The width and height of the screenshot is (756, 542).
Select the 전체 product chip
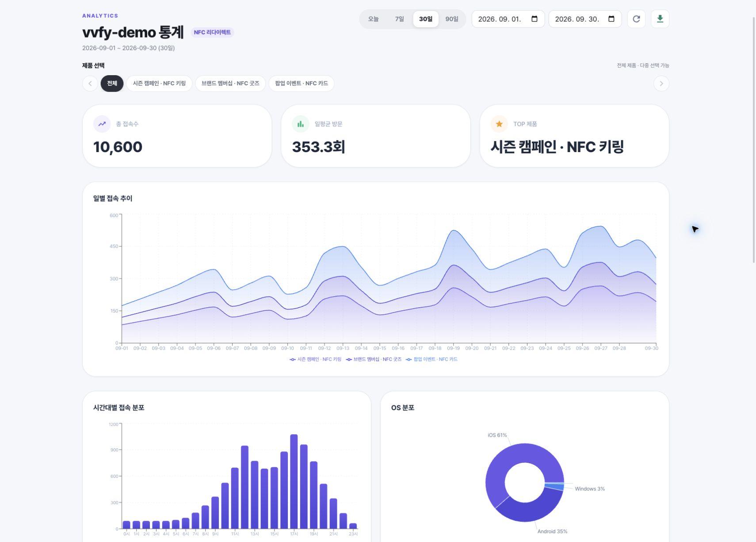(x=112, y=84)
